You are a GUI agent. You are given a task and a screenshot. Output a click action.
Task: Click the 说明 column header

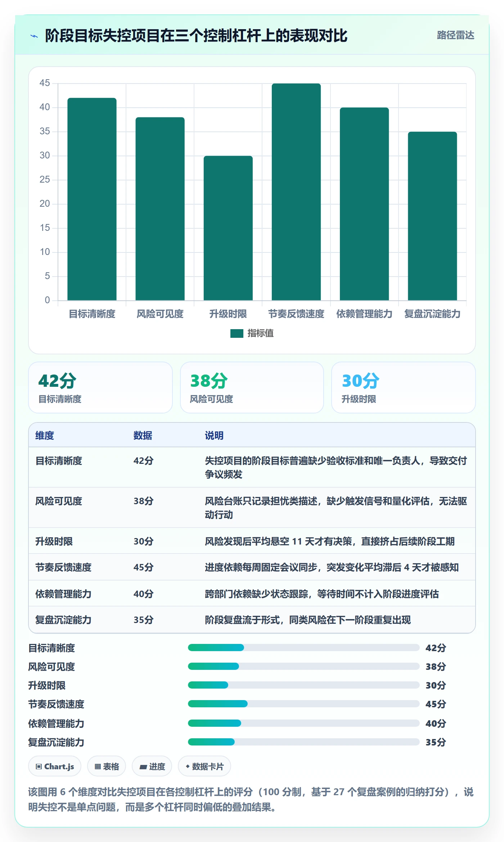click(214, 435)
